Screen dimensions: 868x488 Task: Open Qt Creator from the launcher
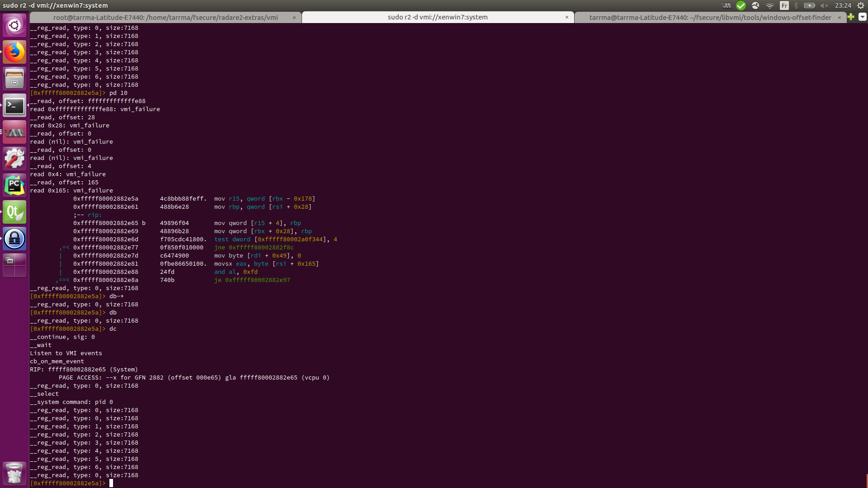14,211
